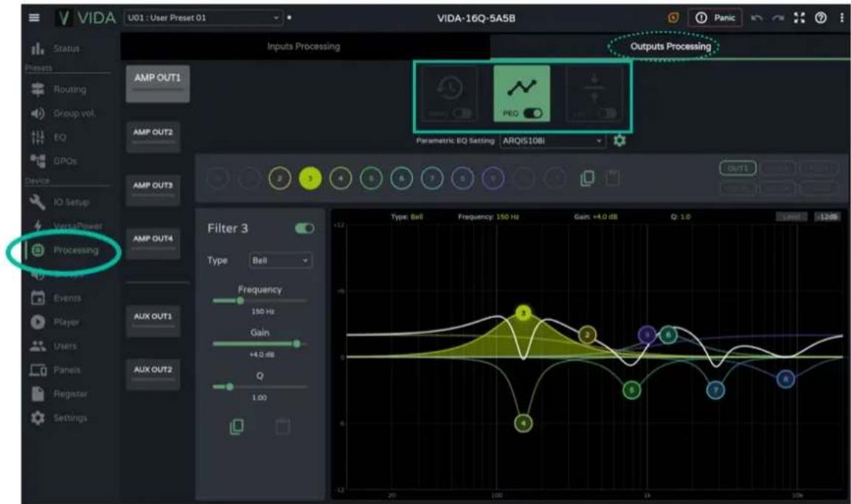Select the AUX OUT2 channel
This screenshot has width=851, height=504.
coord(153,374)
